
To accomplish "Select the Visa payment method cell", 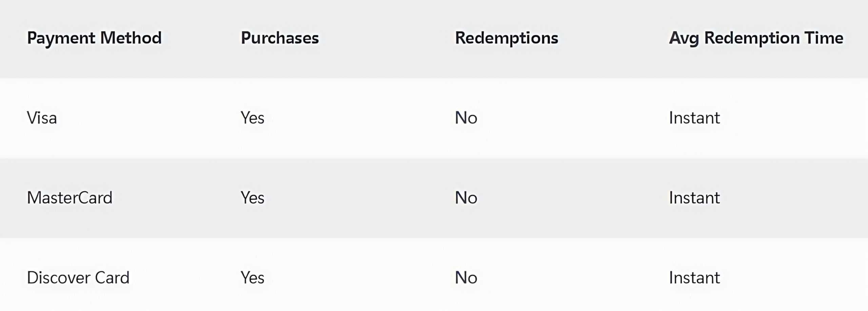I will 42,118.
